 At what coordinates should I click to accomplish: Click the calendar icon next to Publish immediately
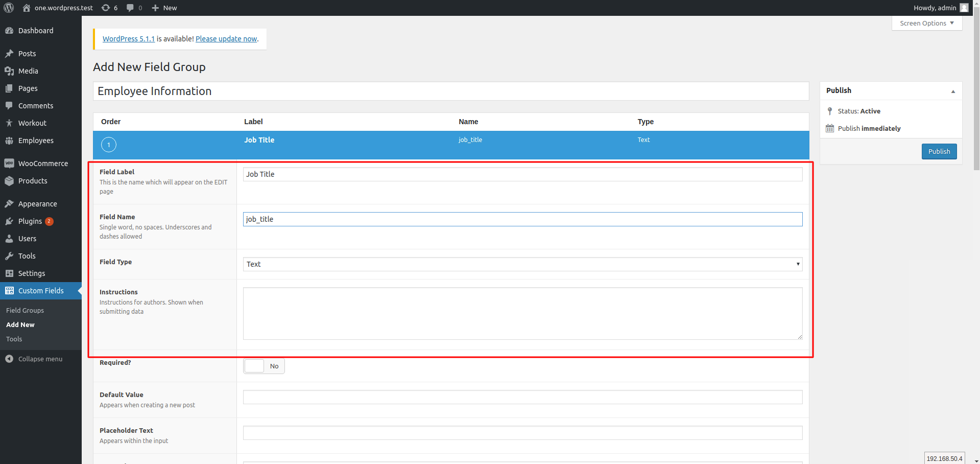(x=830, y=128)
